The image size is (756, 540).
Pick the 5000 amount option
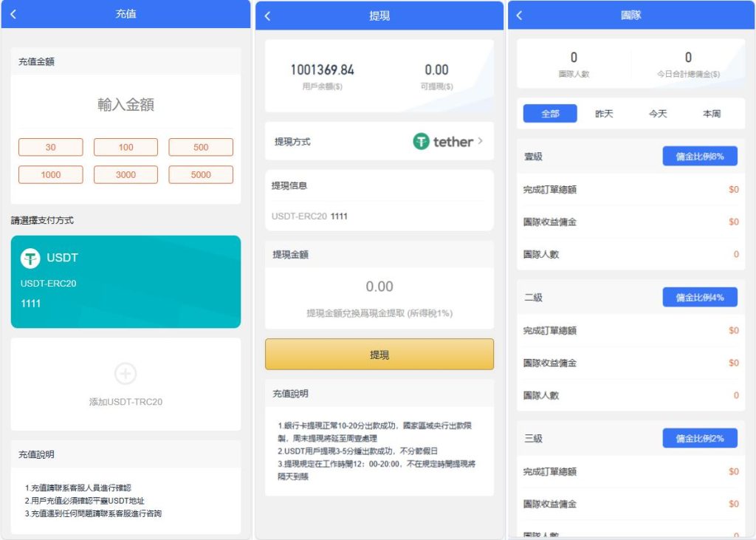tap(201, 175)
